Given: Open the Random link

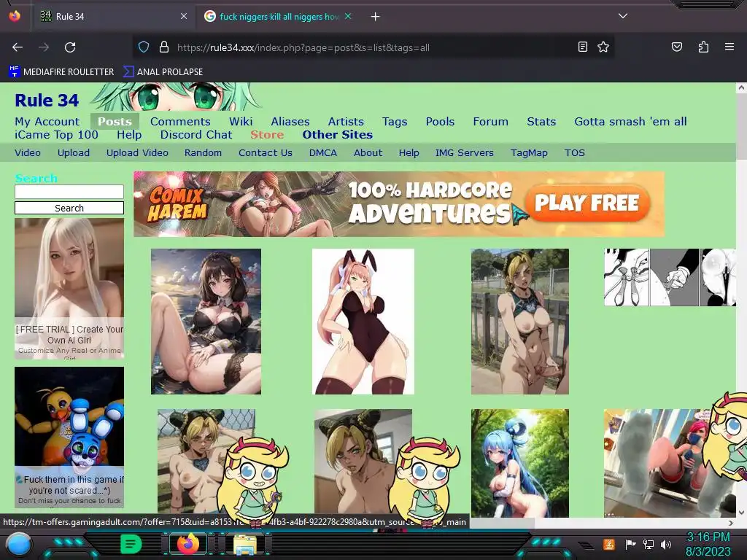Looking at the screenshot, I should [203, 153].
